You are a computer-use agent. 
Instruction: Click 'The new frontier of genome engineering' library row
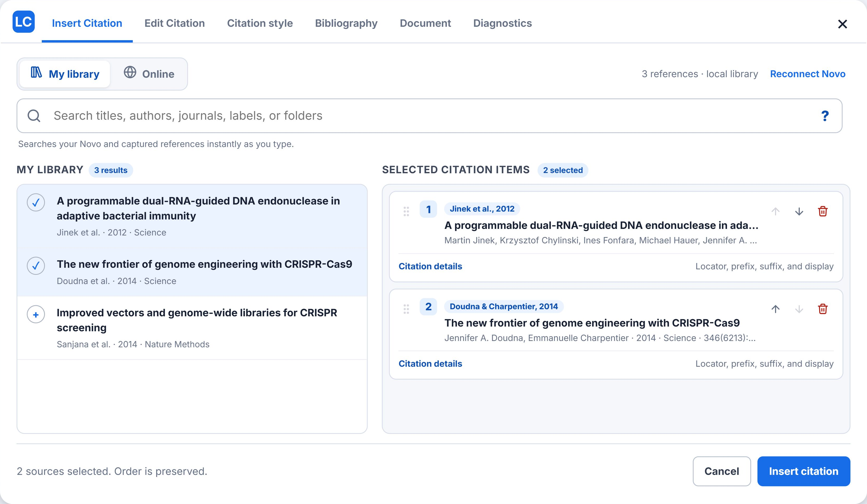(192, 272)
